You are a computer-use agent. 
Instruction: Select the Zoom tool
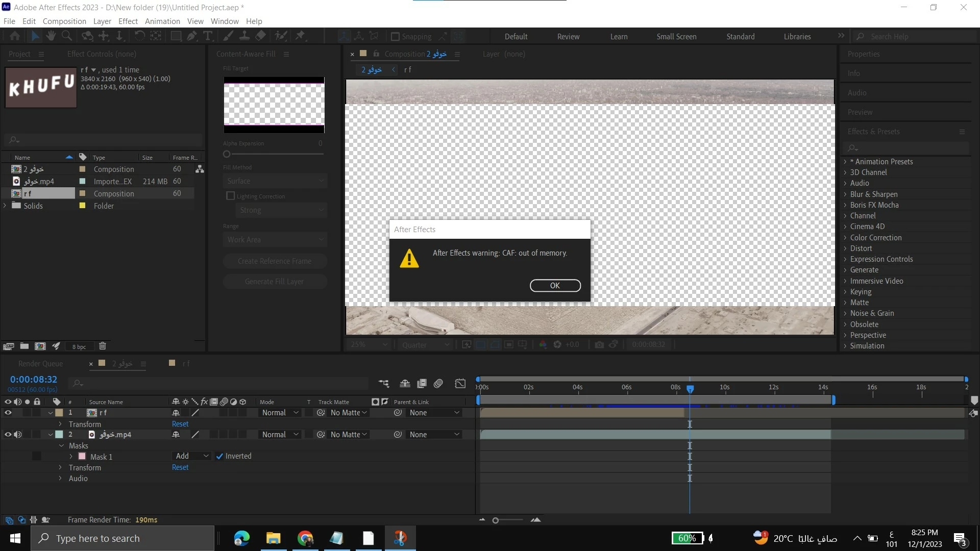point(67,36)
